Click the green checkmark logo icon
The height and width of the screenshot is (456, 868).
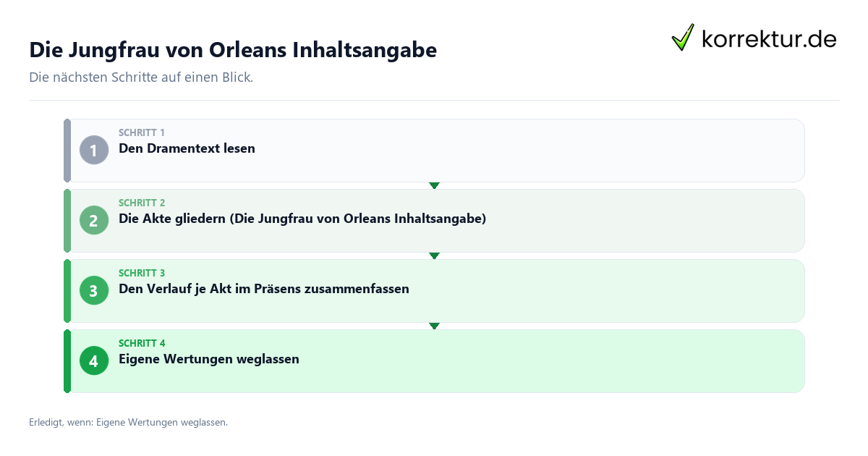tap(683, 38)
